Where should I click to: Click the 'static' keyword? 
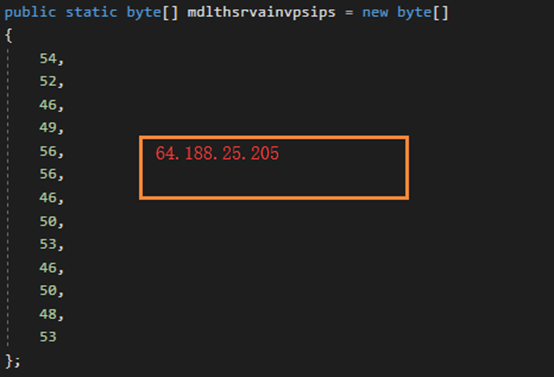point(91,12)
